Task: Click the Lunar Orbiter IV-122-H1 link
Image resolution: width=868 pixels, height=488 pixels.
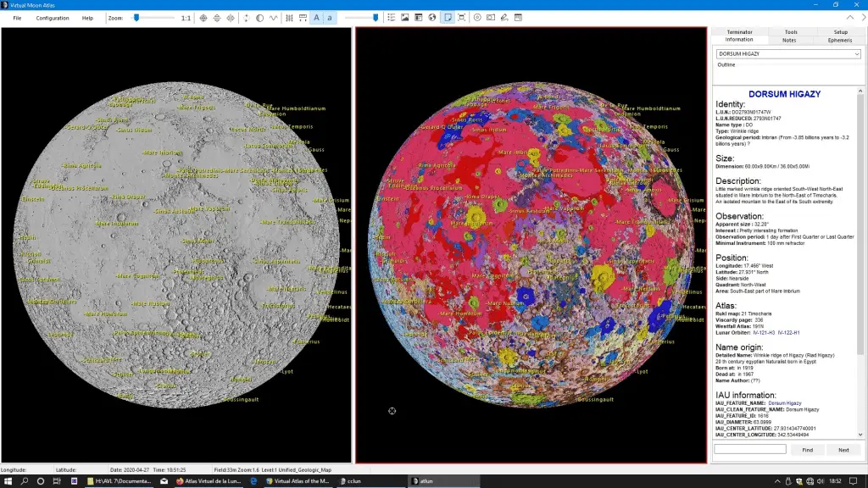Action: tap(789, 333)
